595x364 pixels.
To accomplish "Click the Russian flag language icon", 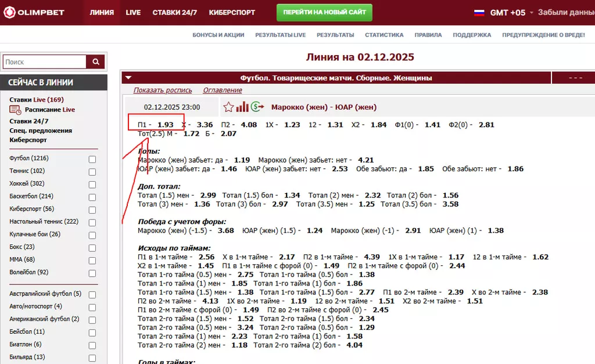I will tap(479, 12).
